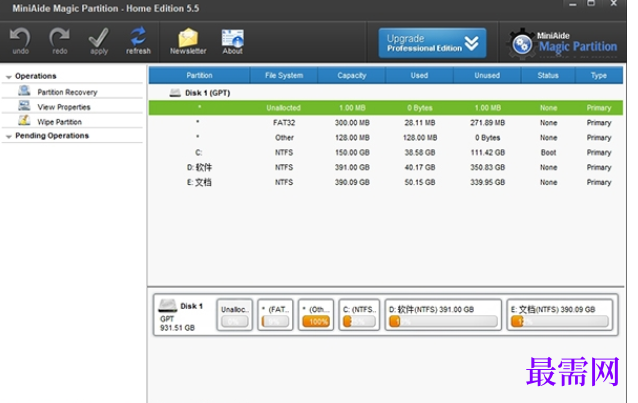
Task: Sort by the Unused column header
Action: coord(487,75)
